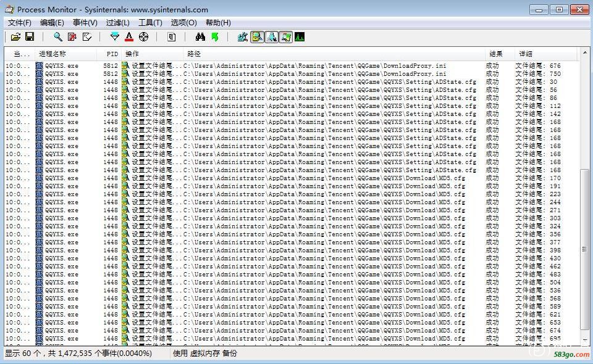Select the MD5.cfg row with 文件结尾: 356

291,234
